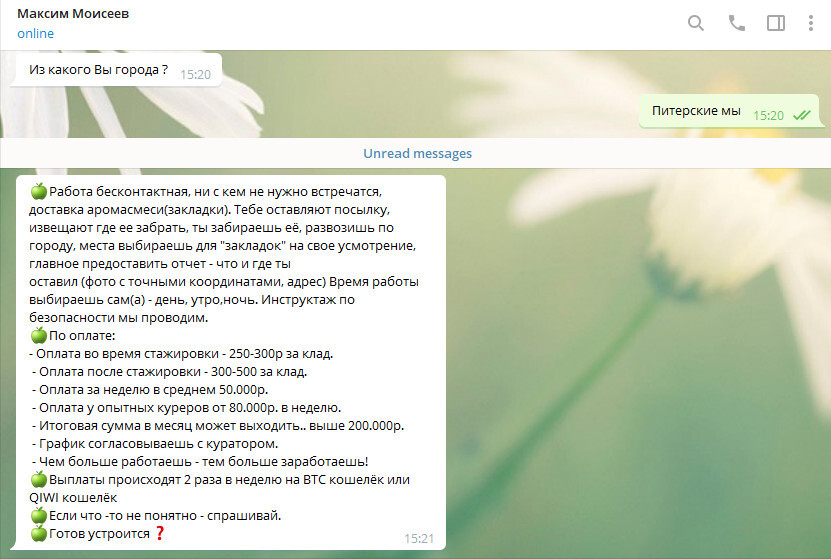Click the green apple before "Если что"

pyautogui.click(x=38, y=515)
